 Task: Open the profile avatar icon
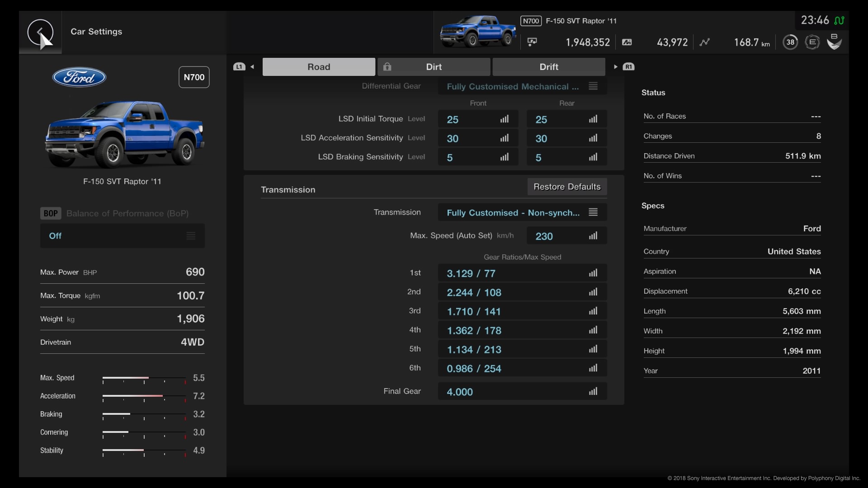pos(834,42)
